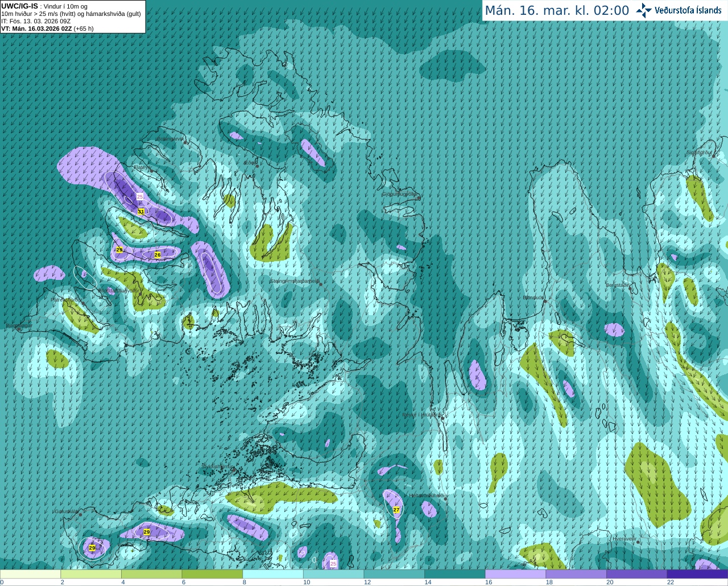
Task: Click the '10m hviður > 25 m/s' legend line
Action: 71,14
